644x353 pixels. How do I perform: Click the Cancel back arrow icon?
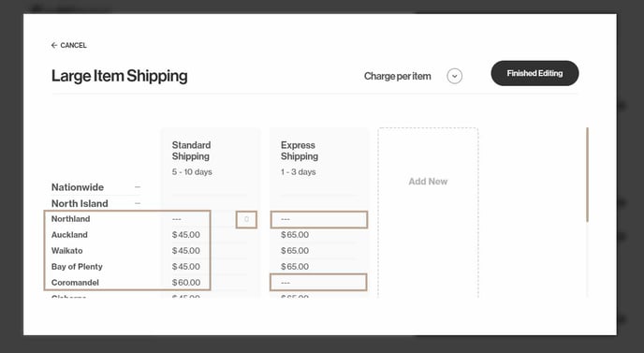pyautogui.click(x=53, y=45)
